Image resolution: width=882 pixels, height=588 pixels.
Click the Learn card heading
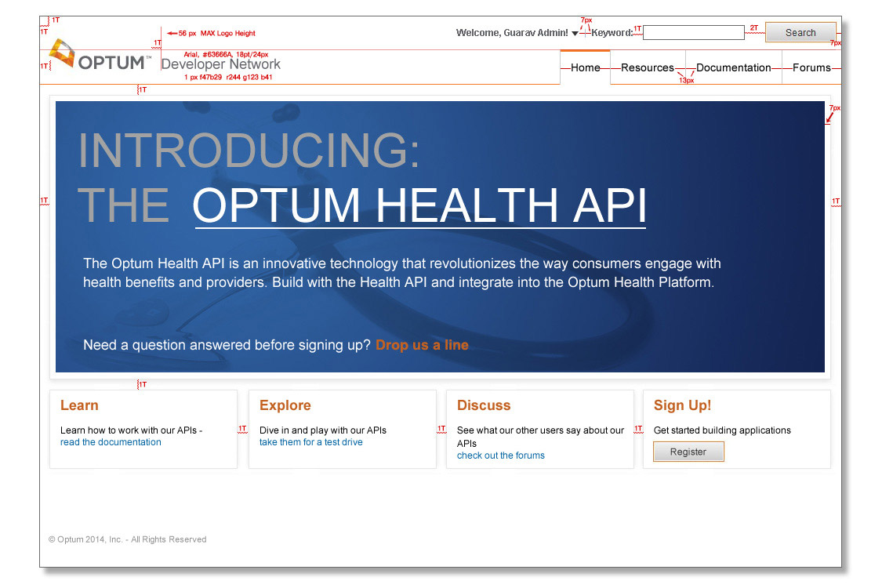(x=79, y=405)
